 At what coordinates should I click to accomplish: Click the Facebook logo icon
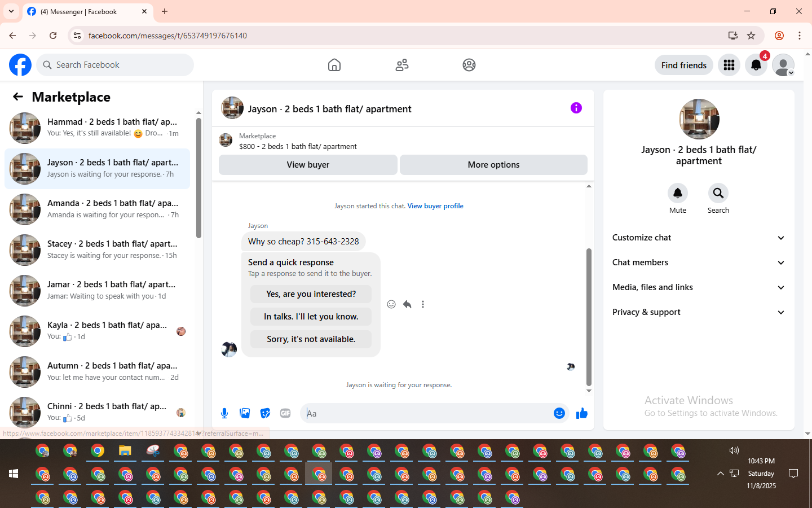[20, 65]
